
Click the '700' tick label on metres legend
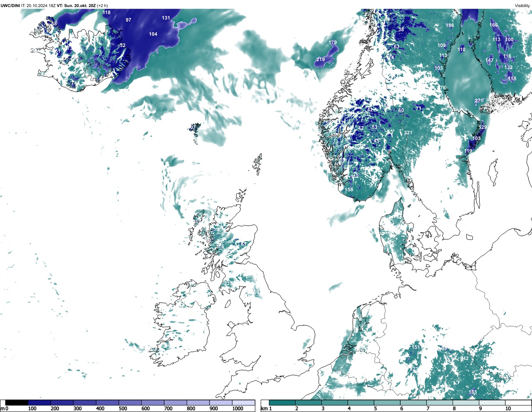(x=168, y=409)
